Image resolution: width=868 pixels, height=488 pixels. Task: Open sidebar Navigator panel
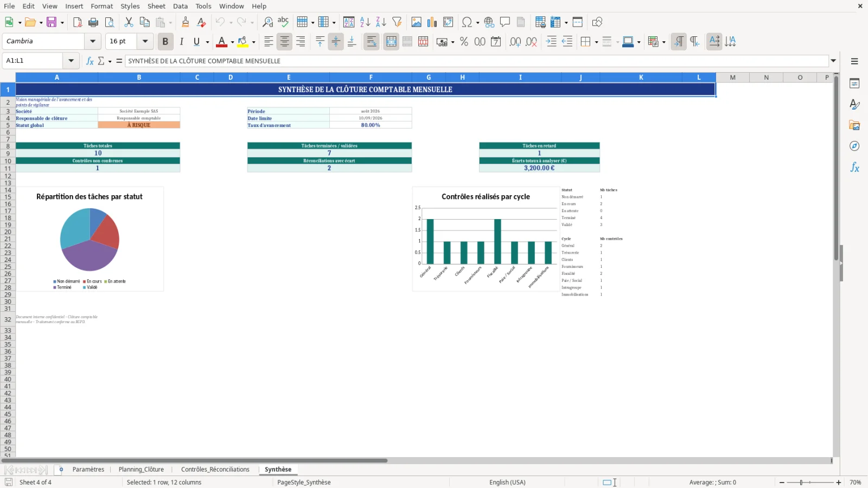[854, 146]
